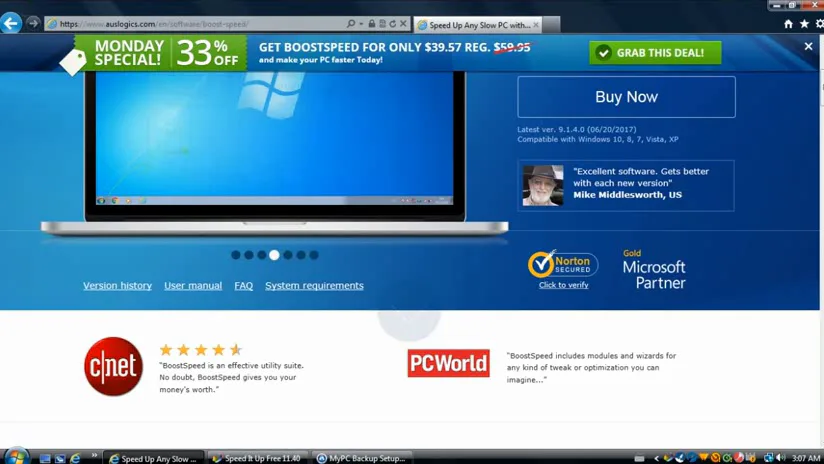Select the 'Speed Up Any Slow PC with...' tab

pyautogui.click(x=478, y=25)
